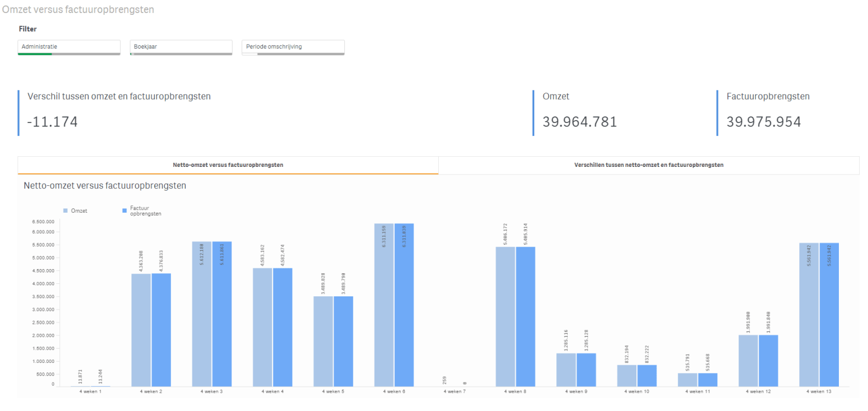Viewport: 868px width, 411px height.
Task: Select the Factuuropbrengsten KPI value 39.975.954
Action: 764,122
